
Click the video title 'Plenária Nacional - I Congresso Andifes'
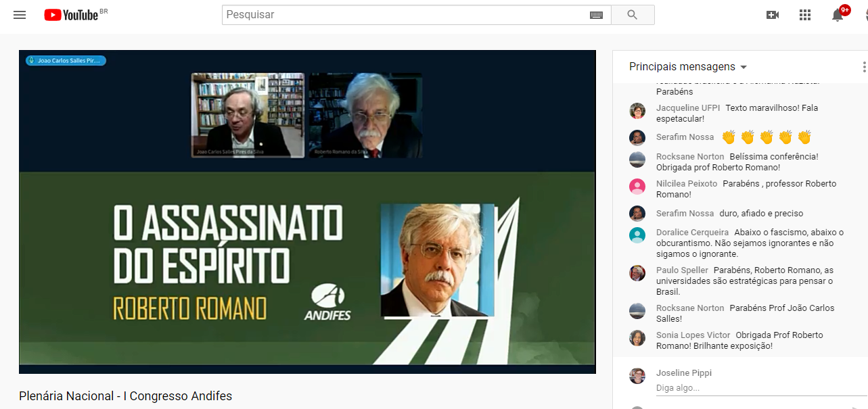(x=126, y=396)
